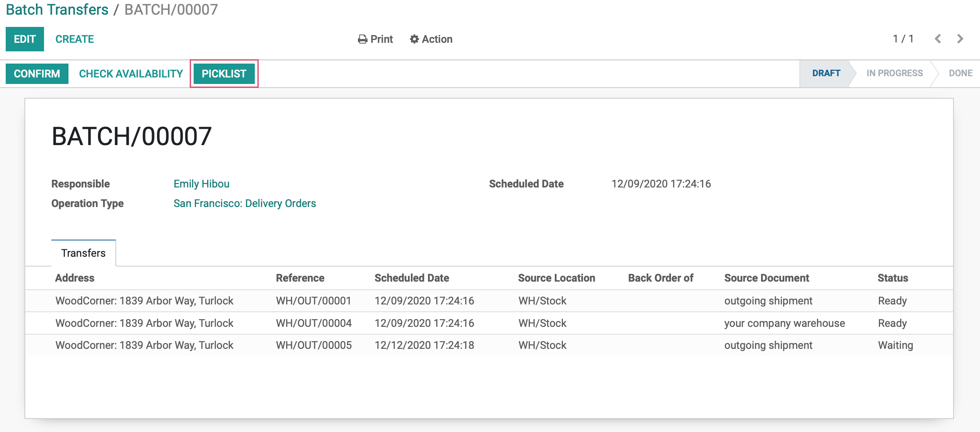Screen dimensions: 980x432
Task: Open Emily Hibou responsible link
Action: pos(201,184)
